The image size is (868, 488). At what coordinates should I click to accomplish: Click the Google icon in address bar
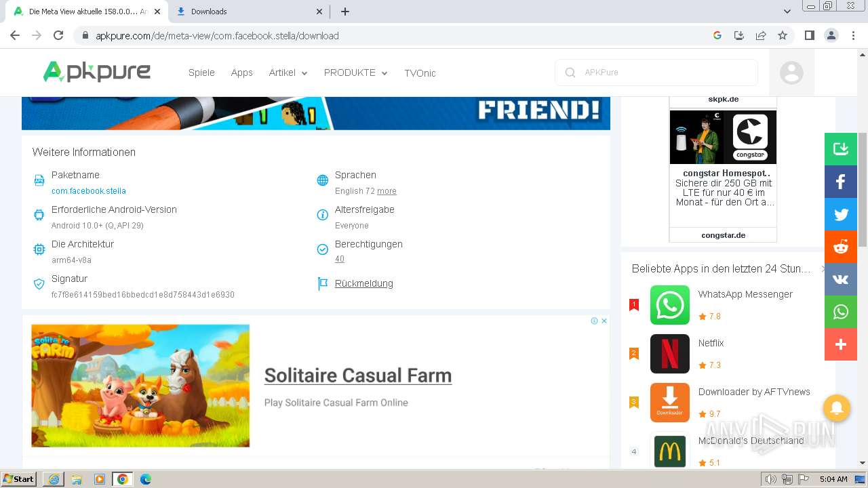click(x=717, y=35)
